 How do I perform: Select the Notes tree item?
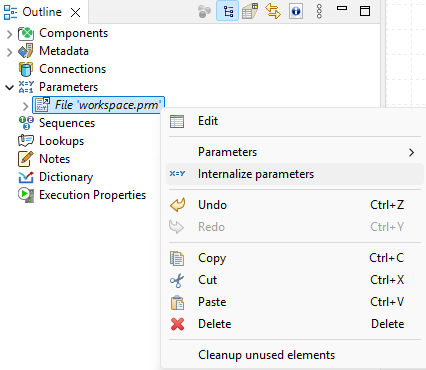click(55, 159)
